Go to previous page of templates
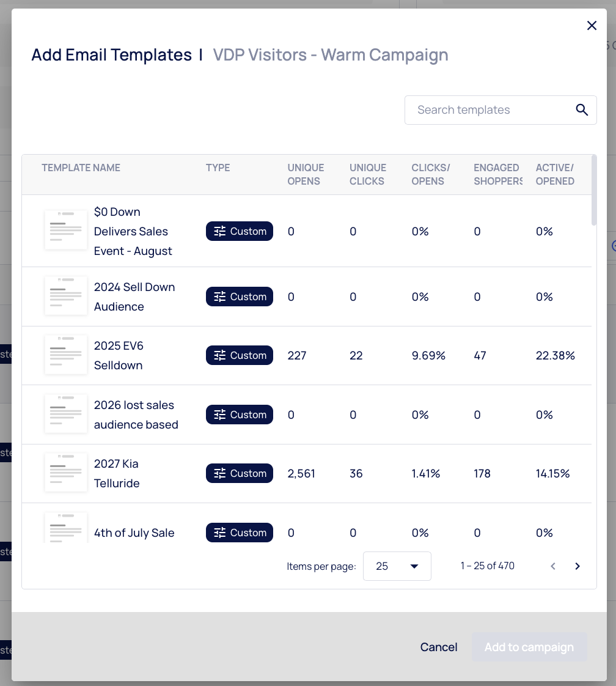This screenshot has width=616, height=686. pos(553,566)
